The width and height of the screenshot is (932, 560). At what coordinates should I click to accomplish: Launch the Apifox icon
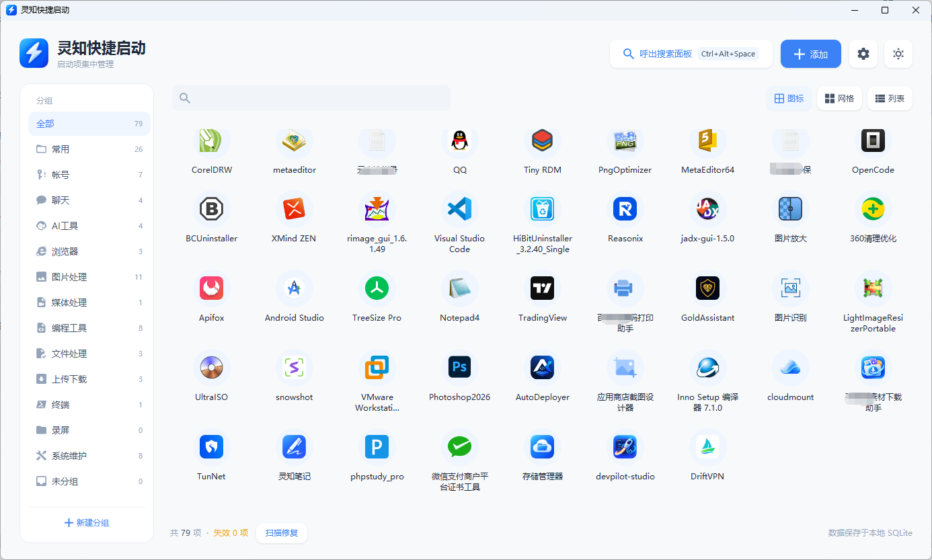coord(212,289)
